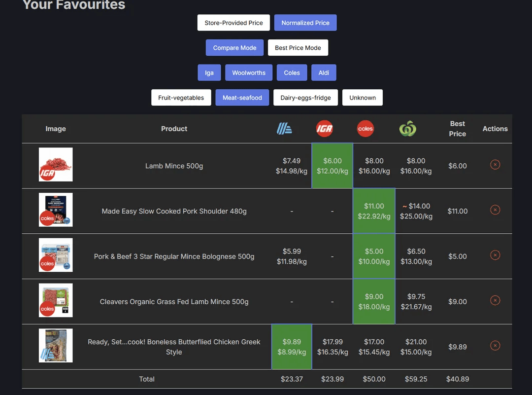The image size is (532, 395).
Task: Click Woolworths total $59.25
Action: 416,379
